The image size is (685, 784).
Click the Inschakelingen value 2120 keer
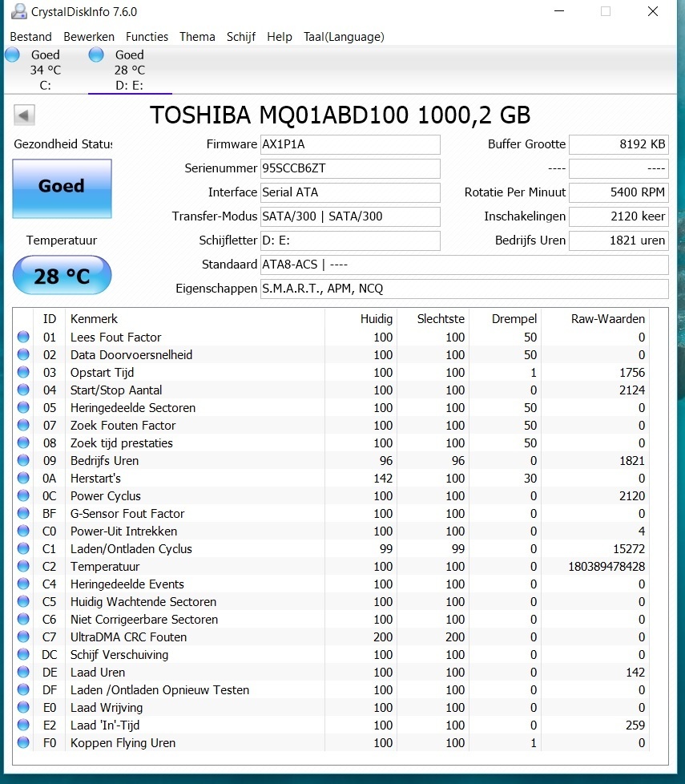pyautogui.click(x=619, y=216)
